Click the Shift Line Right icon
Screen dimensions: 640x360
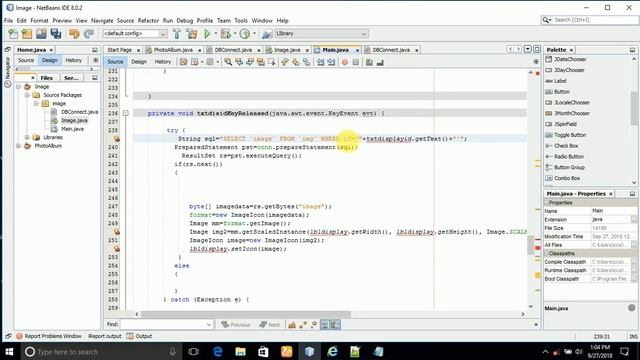pos(331,62)
